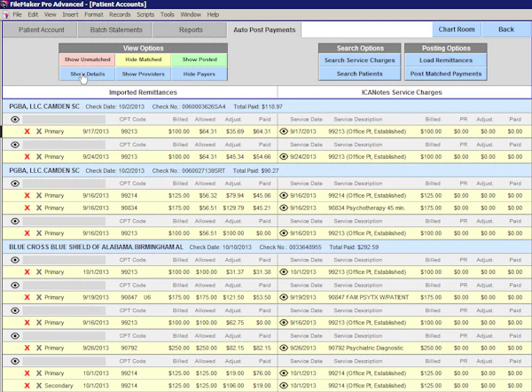Viewport: 532px width, 392px height.
Task: Click the Show Providers button
Action: pos(143,74)
